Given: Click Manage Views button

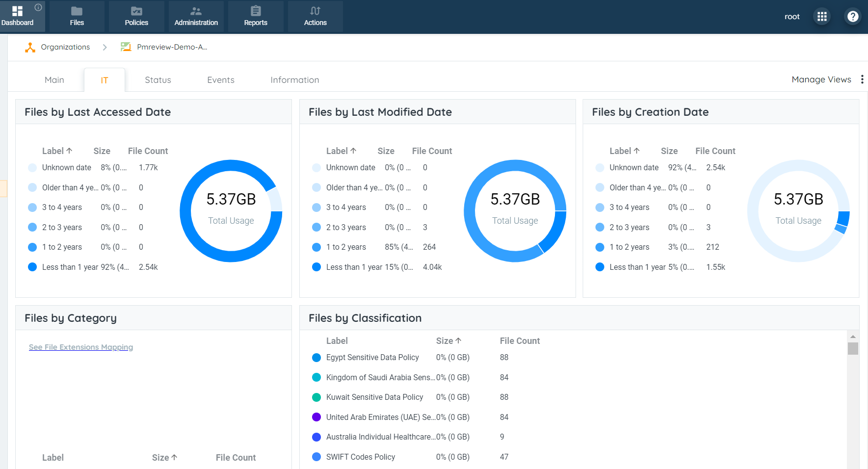Looking at the screenshot, I should click(x=821, y=79).
